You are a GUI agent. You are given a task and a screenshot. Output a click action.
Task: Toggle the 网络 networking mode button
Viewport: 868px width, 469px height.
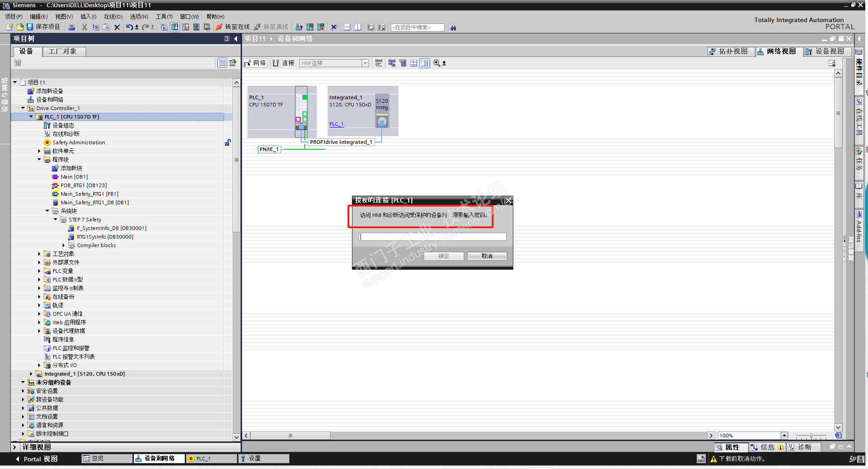click(256, 63)
